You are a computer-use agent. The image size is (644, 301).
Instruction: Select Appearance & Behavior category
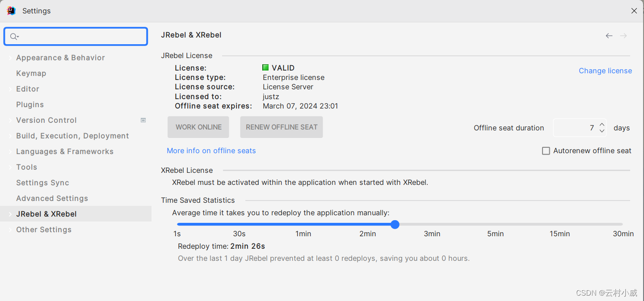coord(60,58)
